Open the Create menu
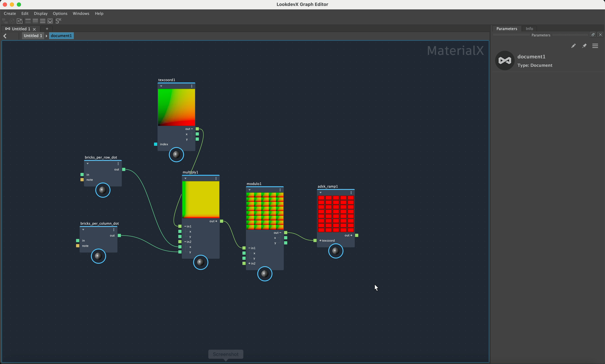 (10, 13)
